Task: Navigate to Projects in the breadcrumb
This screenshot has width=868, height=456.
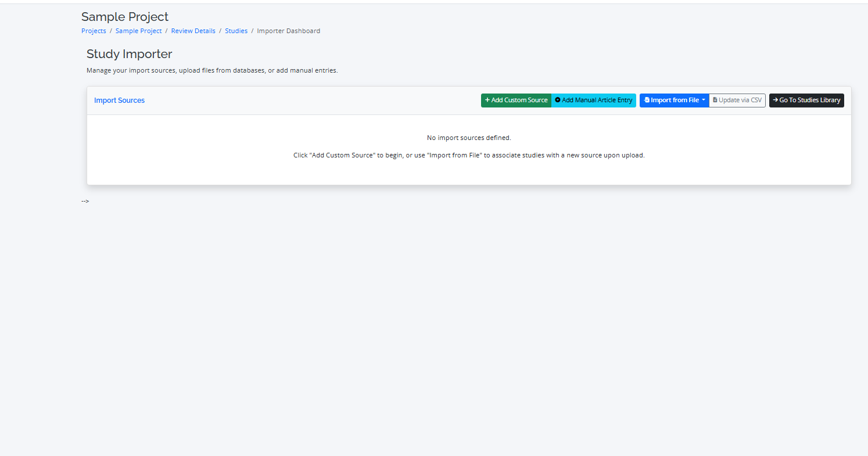Action: pos(94,31)
